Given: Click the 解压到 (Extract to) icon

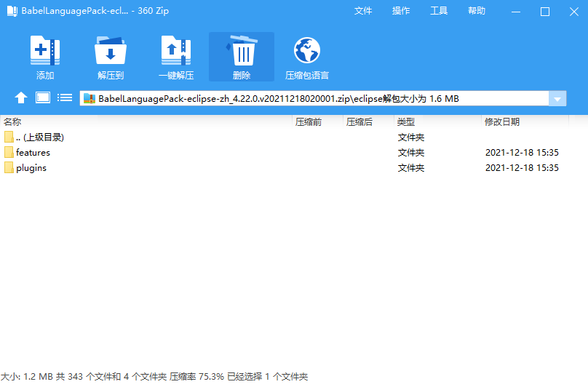Looking at the screenshot, I should pos(111,51).
